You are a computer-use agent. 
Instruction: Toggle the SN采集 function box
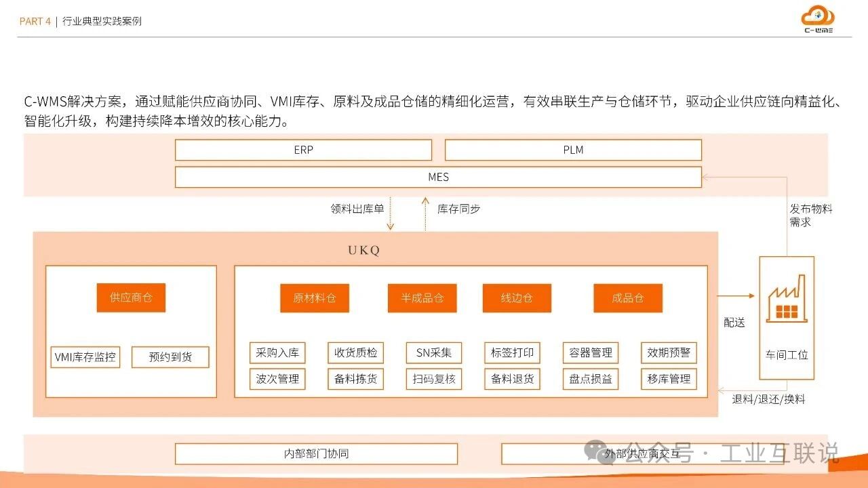pos(433,352)
